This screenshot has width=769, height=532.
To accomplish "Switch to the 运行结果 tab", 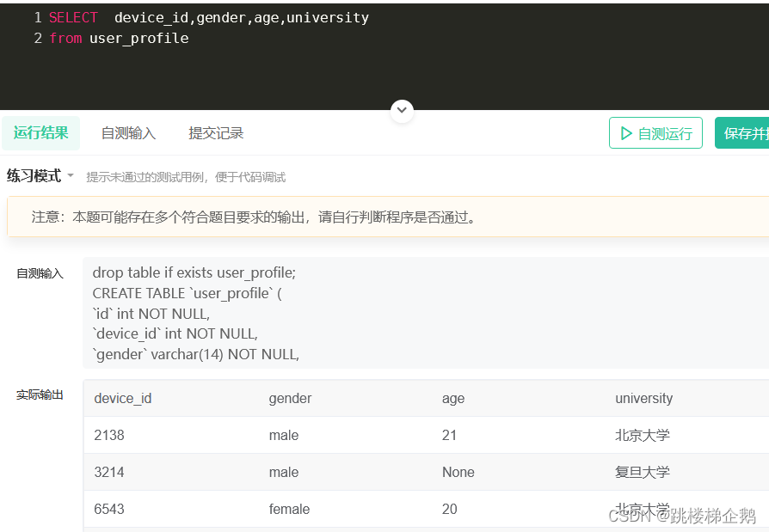I will tap(40, 133).
